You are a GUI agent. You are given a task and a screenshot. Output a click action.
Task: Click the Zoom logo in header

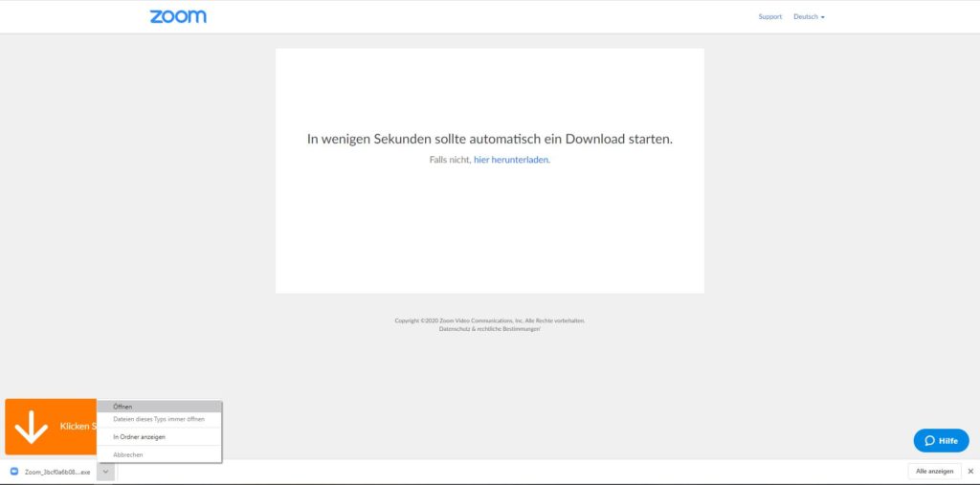coord(178,16)
